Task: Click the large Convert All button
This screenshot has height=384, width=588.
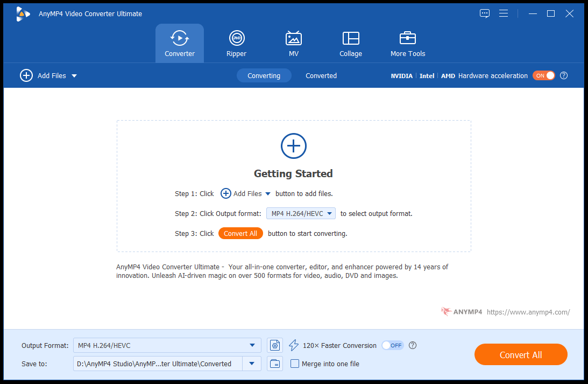Action: [x=521, y=354]
